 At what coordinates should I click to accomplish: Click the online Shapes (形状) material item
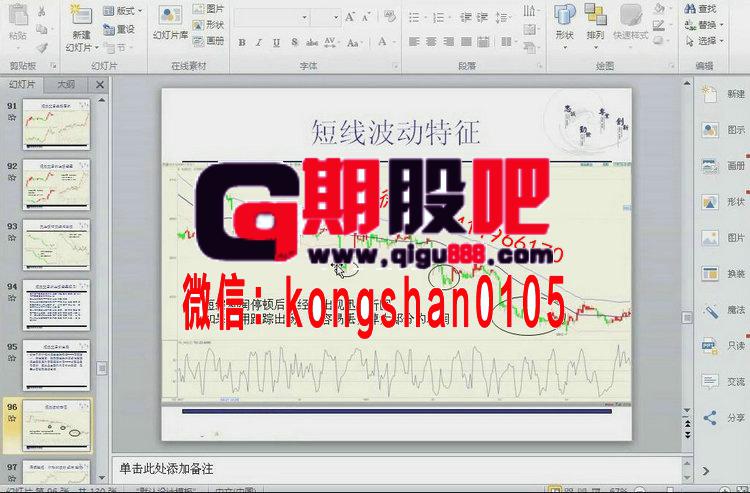point(208,25)
